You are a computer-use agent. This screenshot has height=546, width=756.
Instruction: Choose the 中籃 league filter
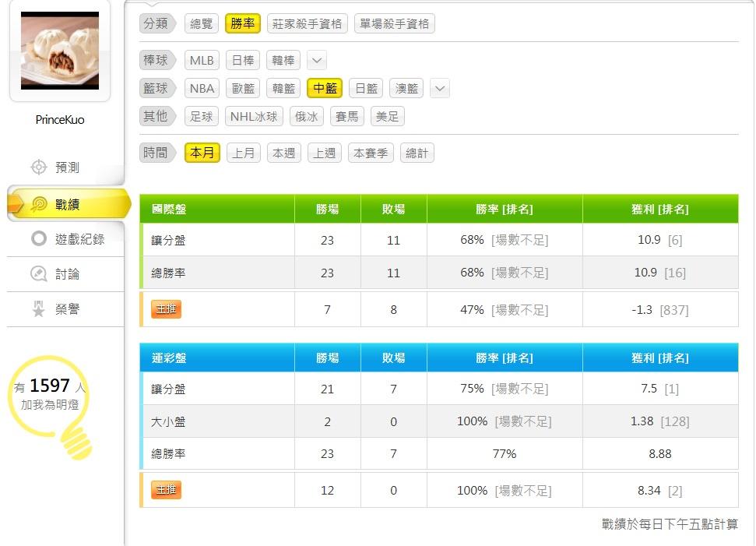[x=325, y=88]
